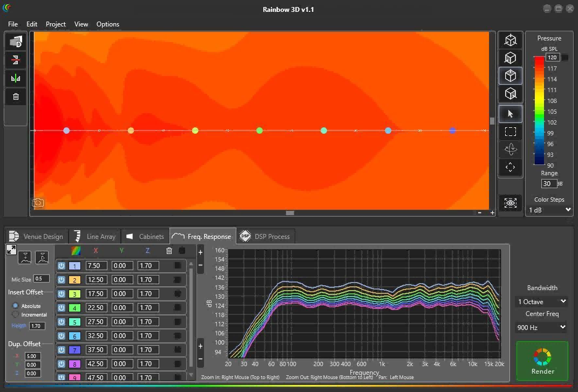This screenshot has width=578, height=392.
Task: Click the color swatch for microphone 2
Action: [x=74, y=280]
